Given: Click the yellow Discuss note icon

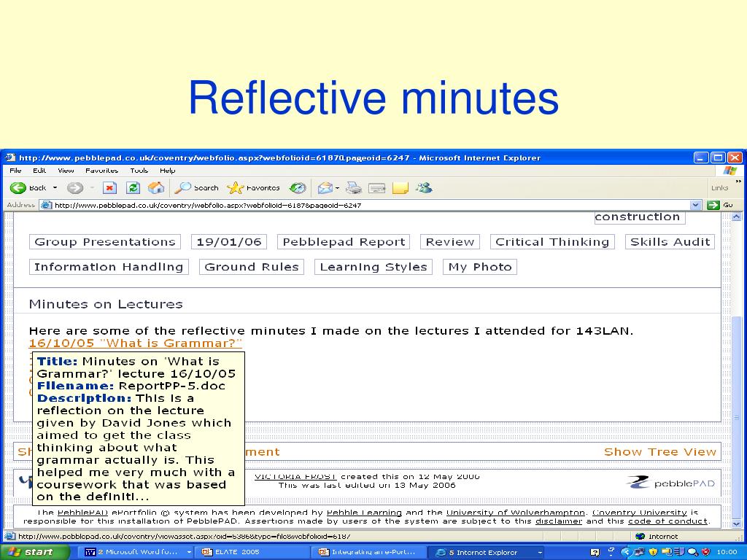Looking at the screenshot, I should coord(400,188).
